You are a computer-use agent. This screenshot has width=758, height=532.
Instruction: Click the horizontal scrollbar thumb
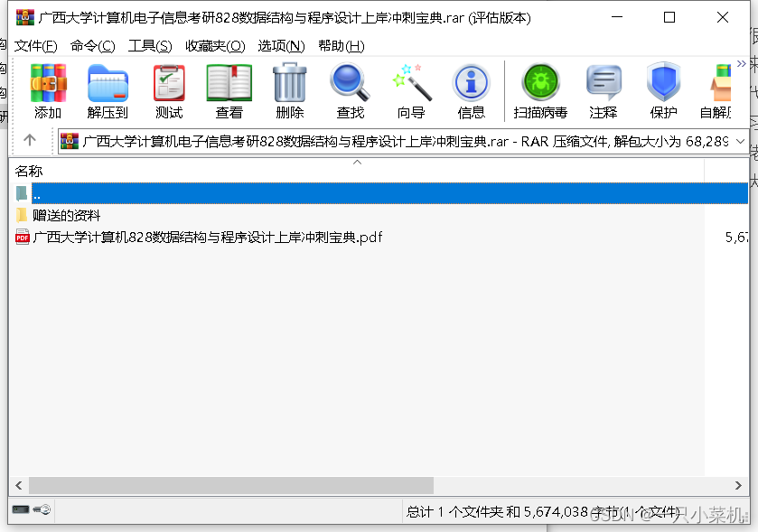231,485
